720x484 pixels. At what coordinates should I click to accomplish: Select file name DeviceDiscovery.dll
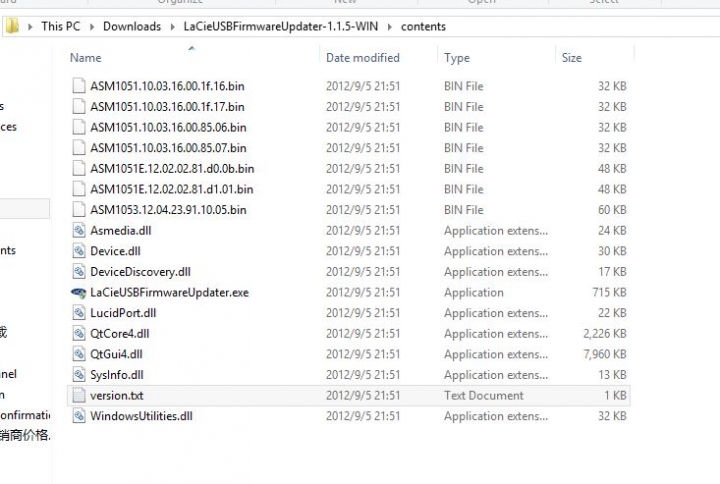(141, 272)
